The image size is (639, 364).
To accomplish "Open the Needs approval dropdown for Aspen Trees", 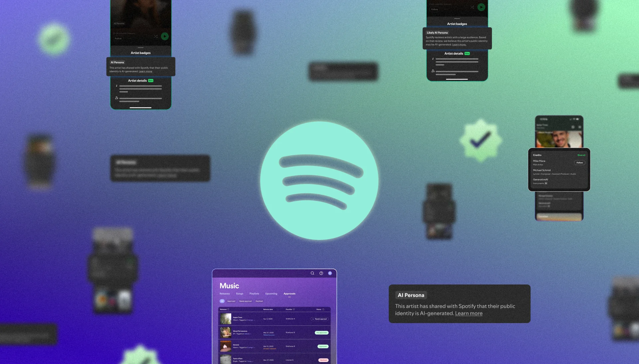I will coord(320,319).
